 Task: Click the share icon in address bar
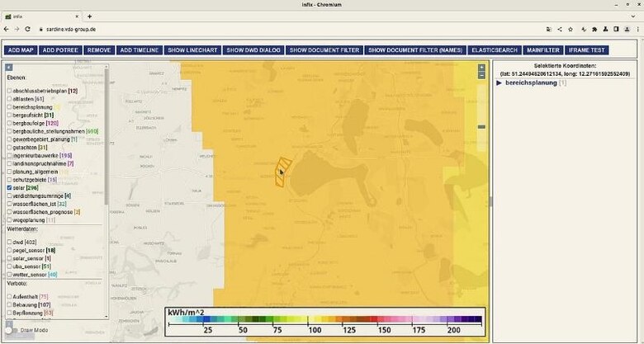pos(560,29)
